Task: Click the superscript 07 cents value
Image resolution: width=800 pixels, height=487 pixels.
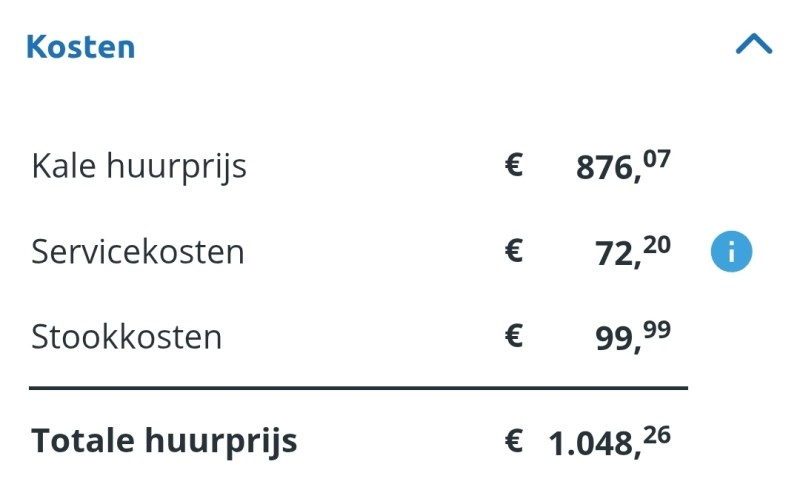Action: [x=657, y=159]
